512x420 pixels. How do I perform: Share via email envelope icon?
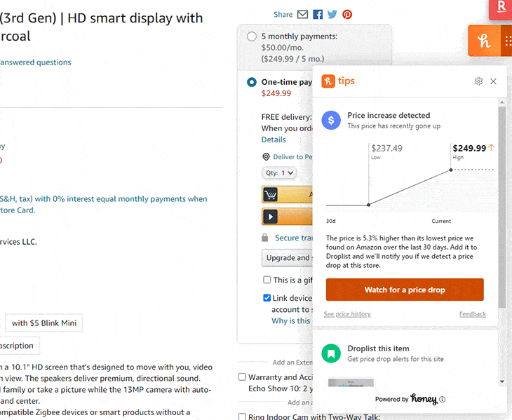[x=302, y=14]
